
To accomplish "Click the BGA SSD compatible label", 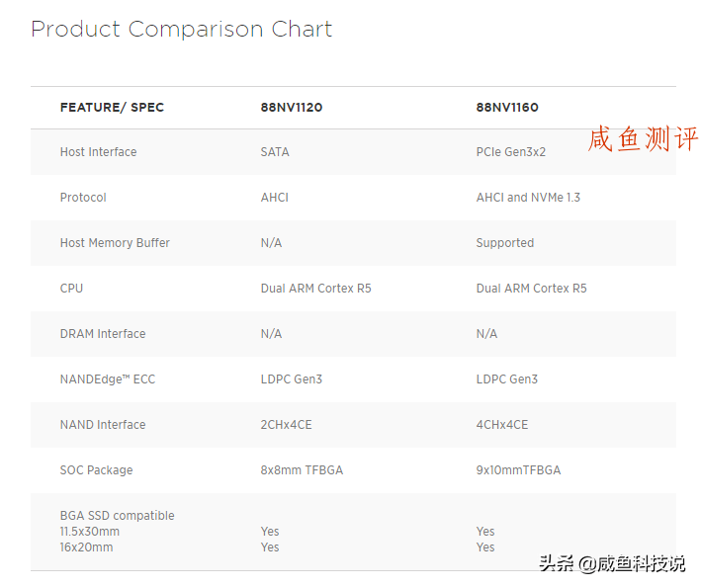I will (117, 516).
